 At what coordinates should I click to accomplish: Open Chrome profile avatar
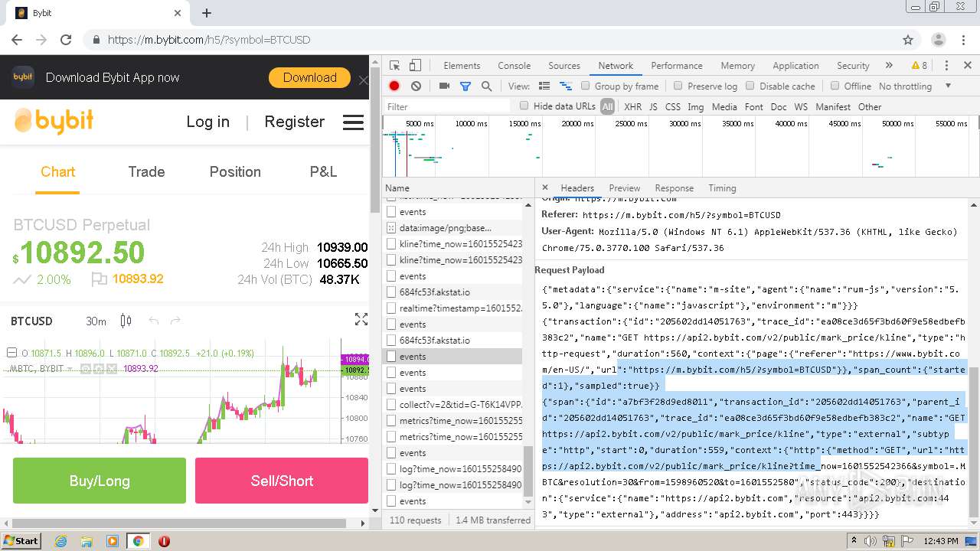click(x=939, y=40)
